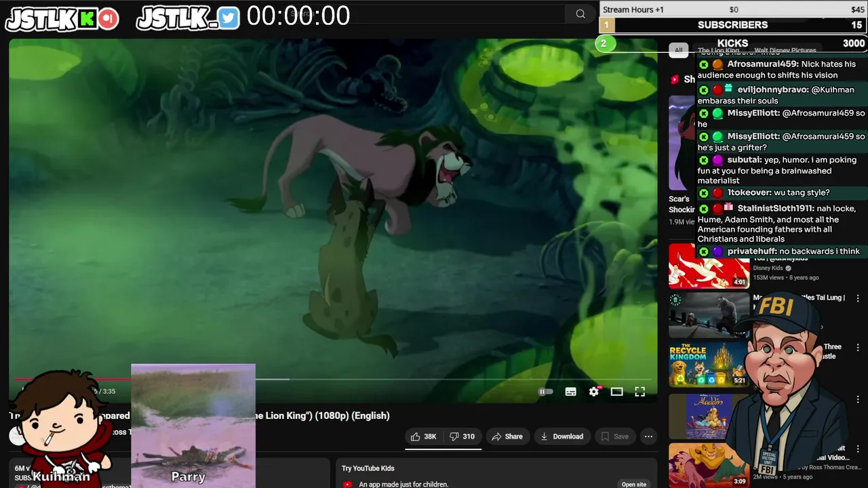Click the Stream Hours +1 goal text

tap(633, 9)
